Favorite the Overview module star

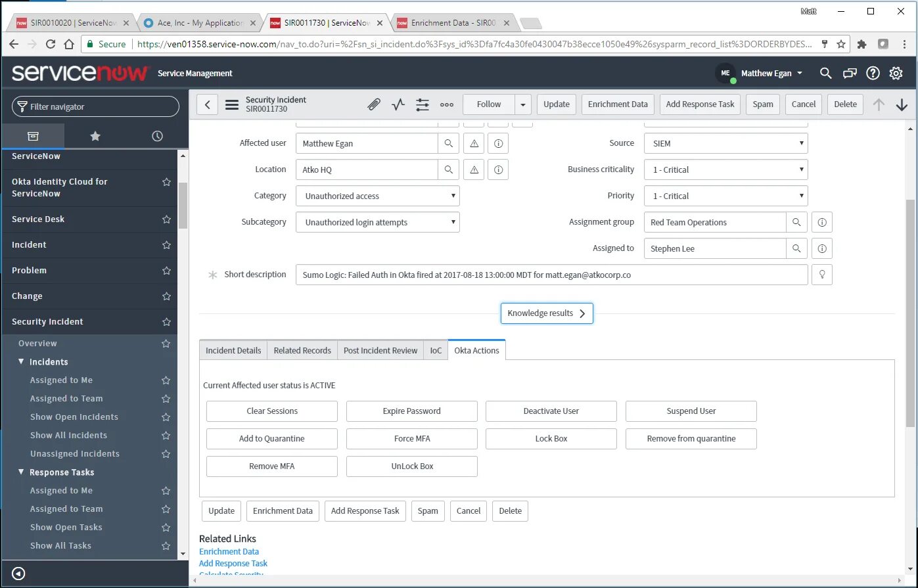(x=166, y=344)
